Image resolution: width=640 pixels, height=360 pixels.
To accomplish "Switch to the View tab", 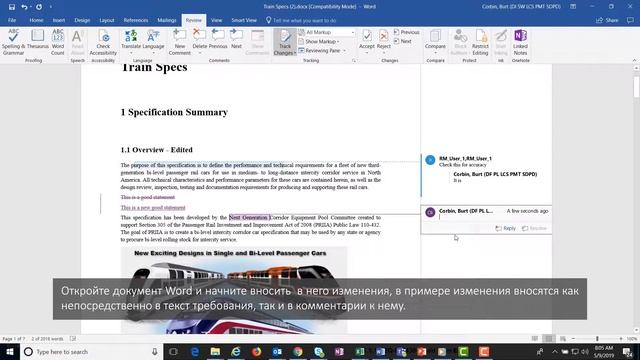I will point(216,20).
